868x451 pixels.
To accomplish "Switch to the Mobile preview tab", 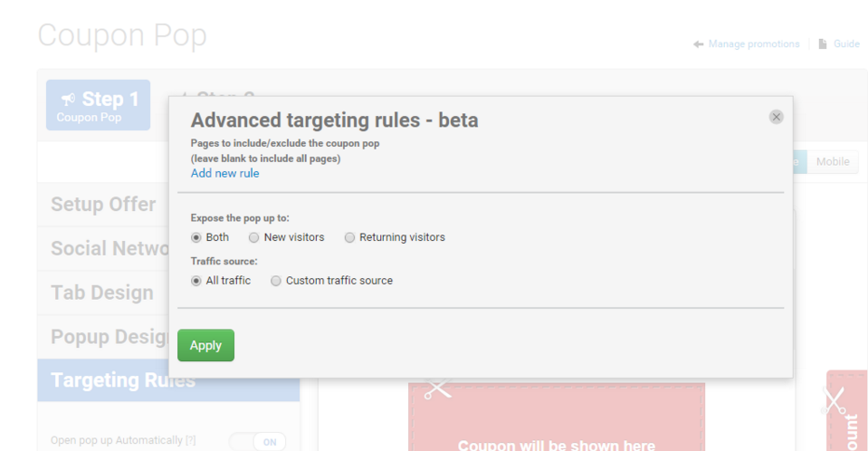I will tap(832, 161).
